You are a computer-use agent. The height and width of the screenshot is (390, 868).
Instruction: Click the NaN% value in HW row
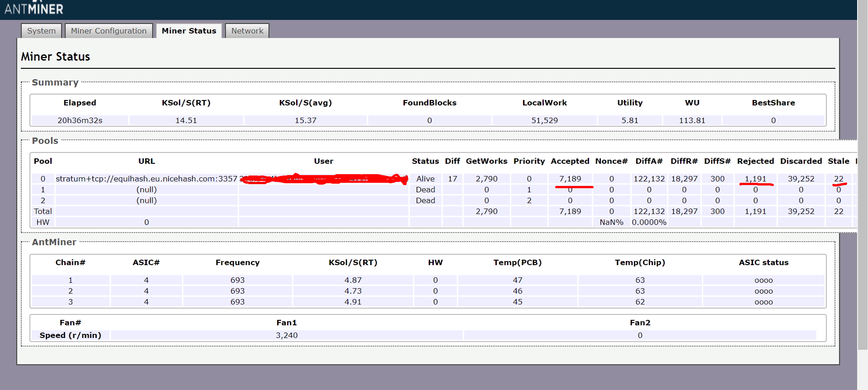pos(611,222)
